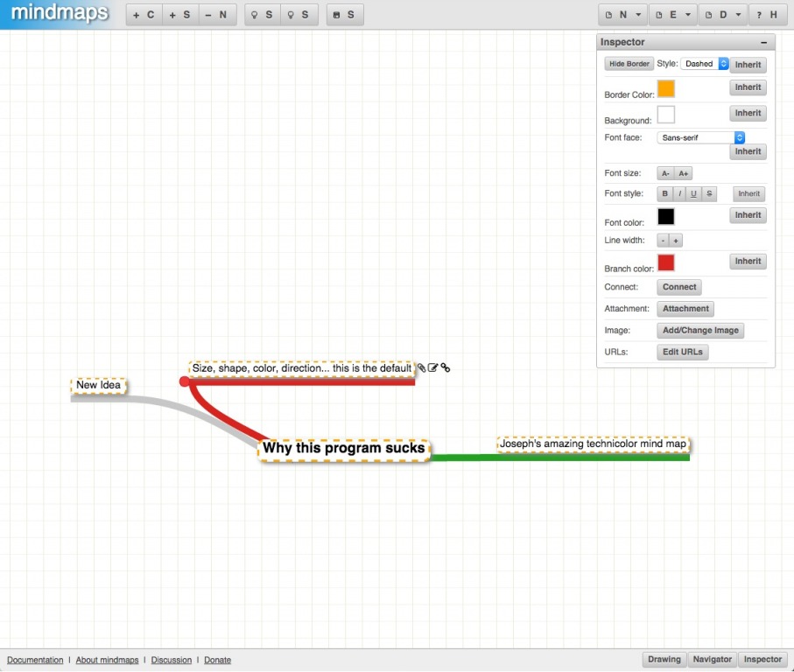Image resolution: width=794 pixels, height=672 pixels.
Task: Toggle bold font style
Action: [665, 193]
